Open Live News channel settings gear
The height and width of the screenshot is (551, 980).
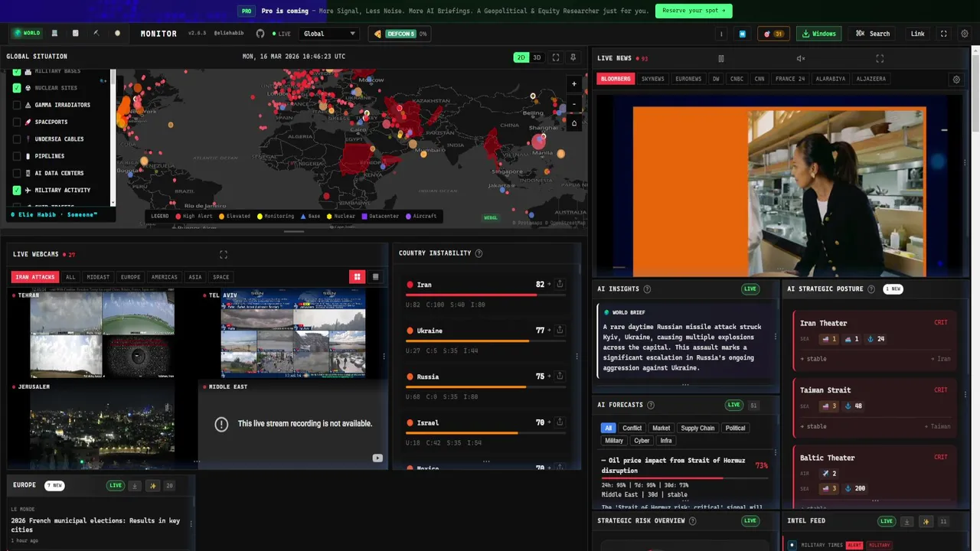coord(955,79)
